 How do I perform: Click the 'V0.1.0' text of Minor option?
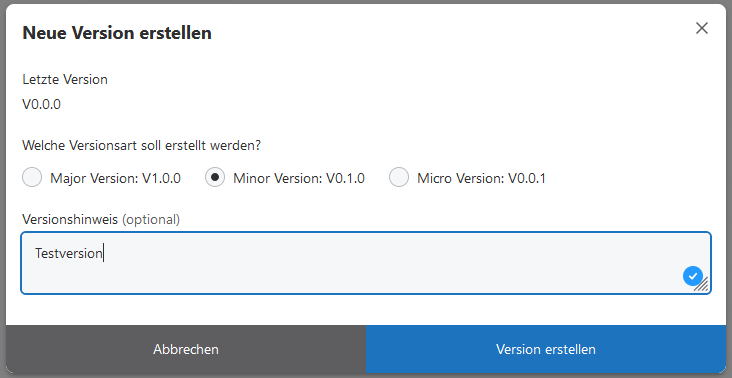click(345, 178)
